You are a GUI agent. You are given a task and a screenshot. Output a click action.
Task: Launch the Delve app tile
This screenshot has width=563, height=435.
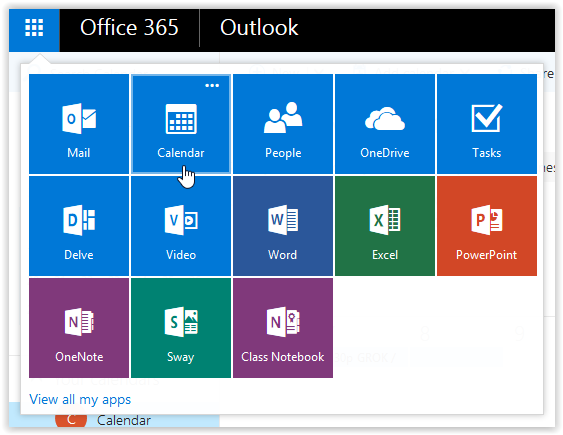tap(79, 226)
